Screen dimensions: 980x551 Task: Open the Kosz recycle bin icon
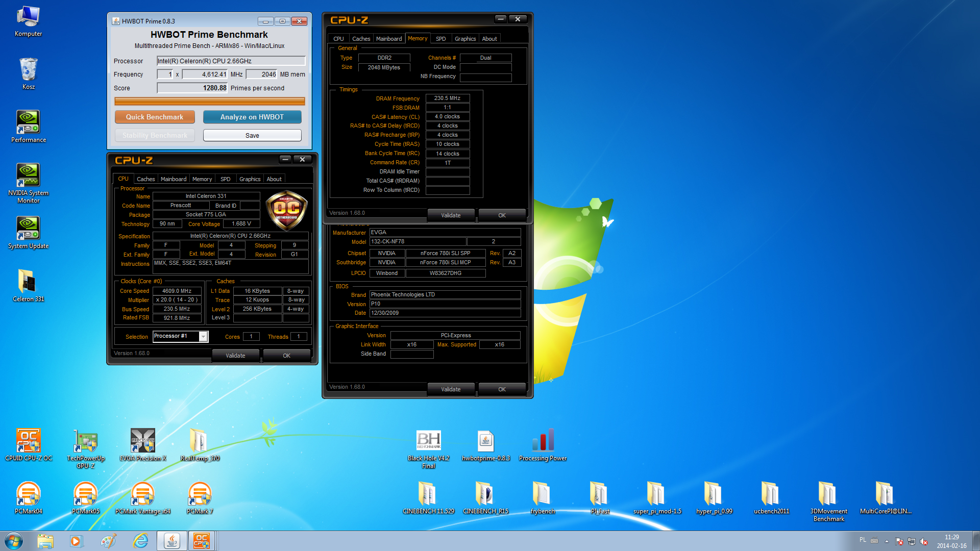click(28, 74)
